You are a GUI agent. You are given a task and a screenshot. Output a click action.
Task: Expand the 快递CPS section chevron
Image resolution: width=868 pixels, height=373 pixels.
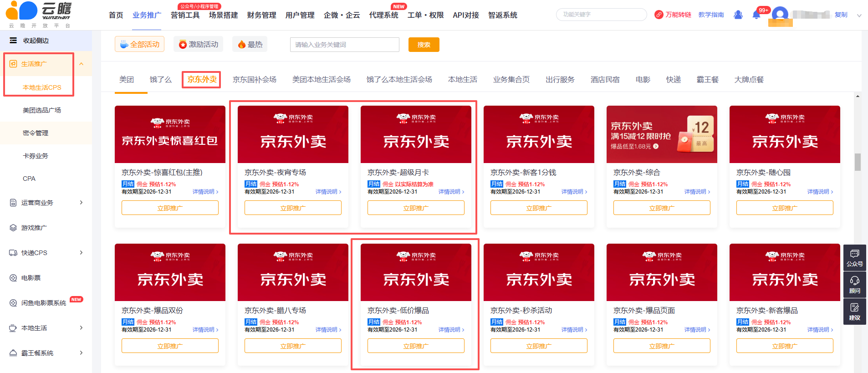[82, 253]
